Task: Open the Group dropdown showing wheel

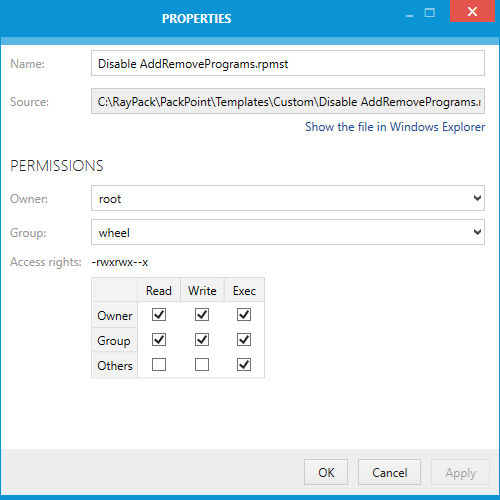Action: coord(288,232)
